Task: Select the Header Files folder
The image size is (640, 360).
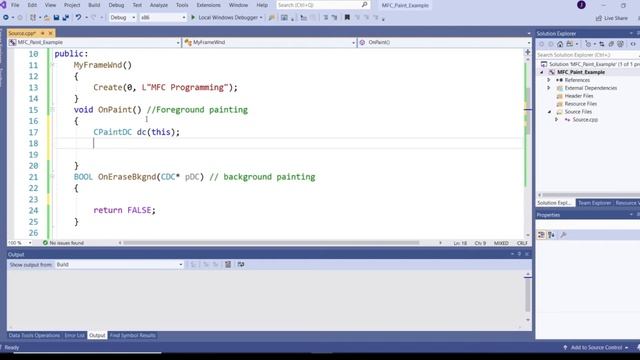Action: [579, 96]
